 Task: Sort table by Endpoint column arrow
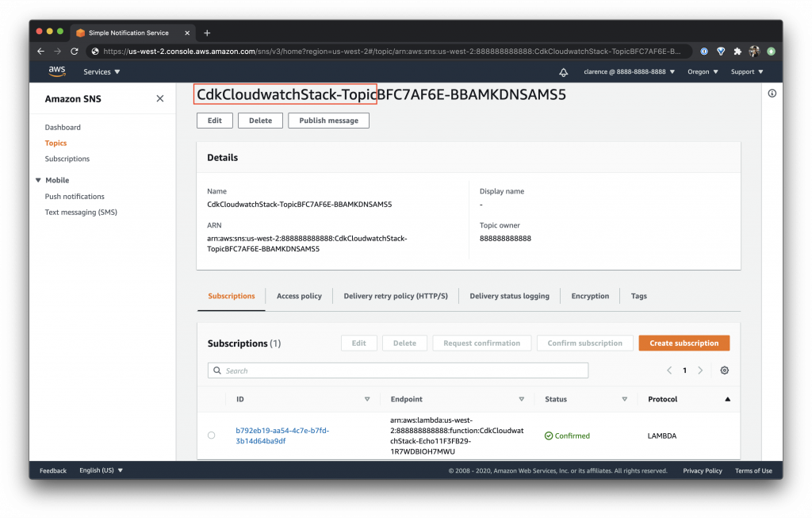[522, 399]
